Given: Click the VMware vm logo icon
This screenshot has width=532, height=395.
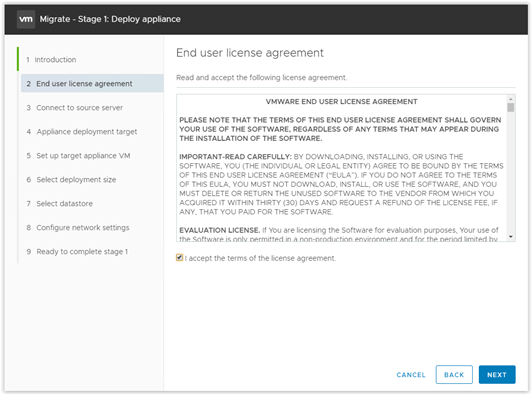Looking at the screenshot, I should coord(26,19).
